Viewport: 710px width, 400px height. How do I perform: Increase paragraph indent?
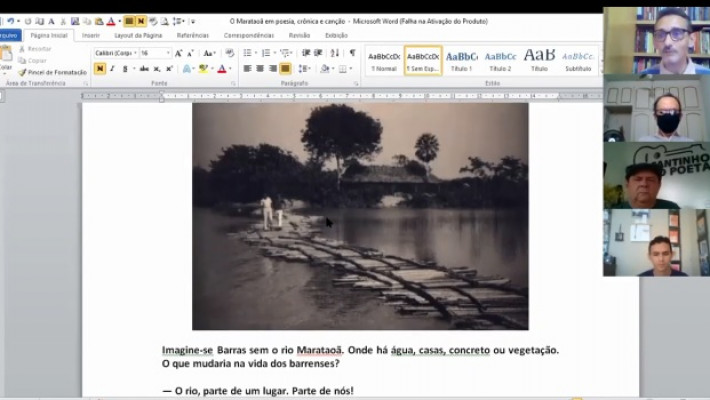(x=318, y=53)
